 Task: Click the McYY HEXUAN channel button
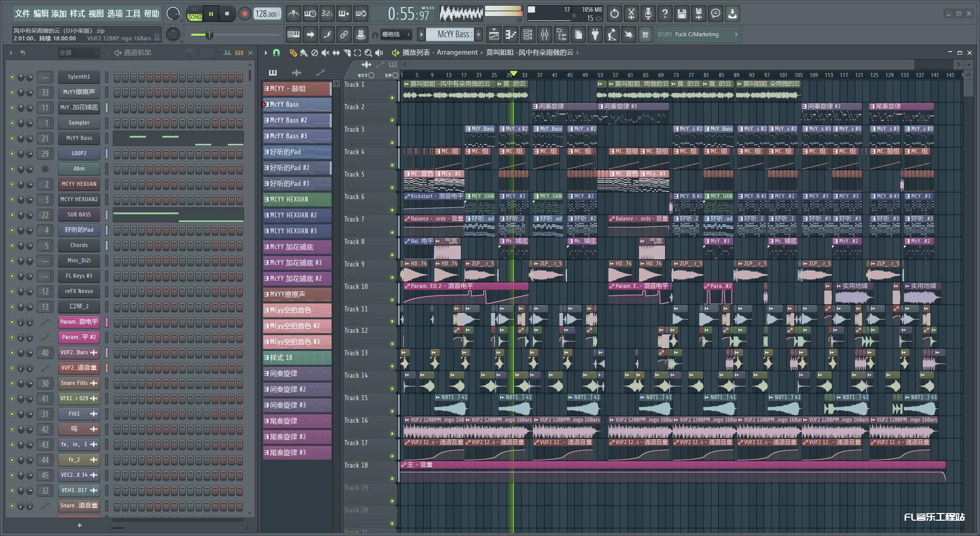(79, 184)
